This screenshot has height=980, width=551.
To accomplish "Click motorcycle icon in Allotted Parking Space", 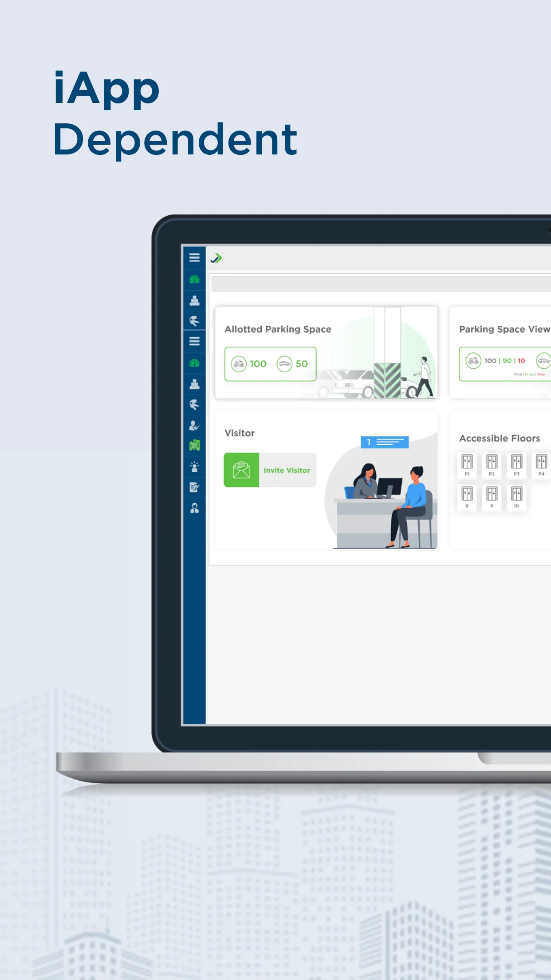I will pos(239,364).
